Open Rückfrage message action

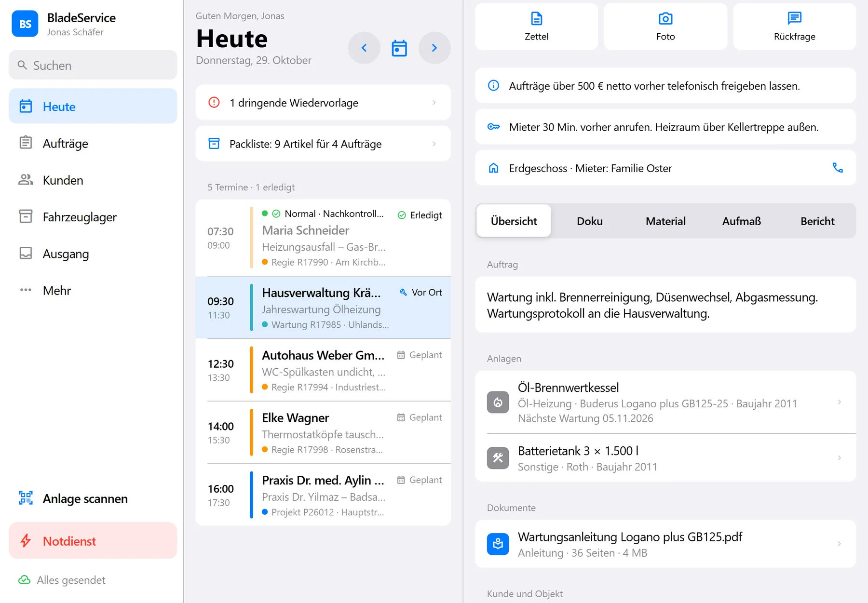(x=795, y=27)
